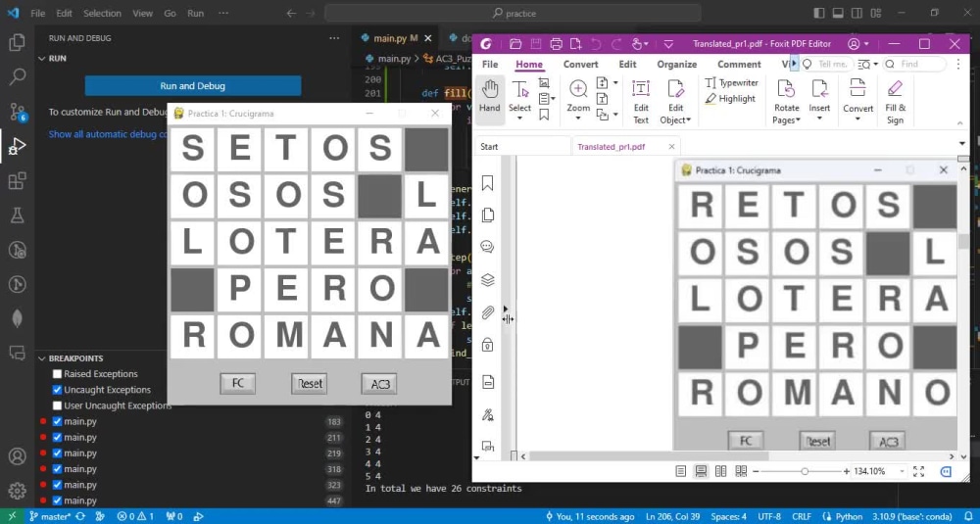Open Manage gear in VS Code activity bar
Image resolution: width=980 pixels, height=524 pixels.
click(17, 491)
